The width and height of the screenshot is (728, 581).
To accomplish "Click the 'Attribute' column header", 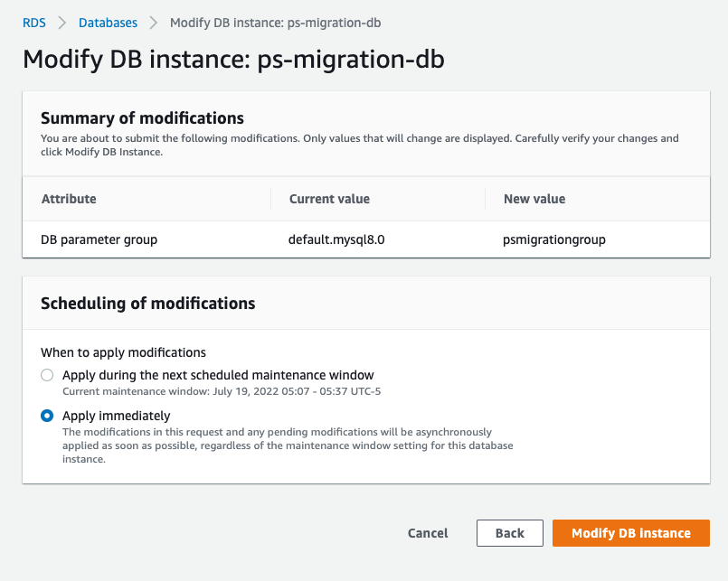I will (x=68, y=199).
